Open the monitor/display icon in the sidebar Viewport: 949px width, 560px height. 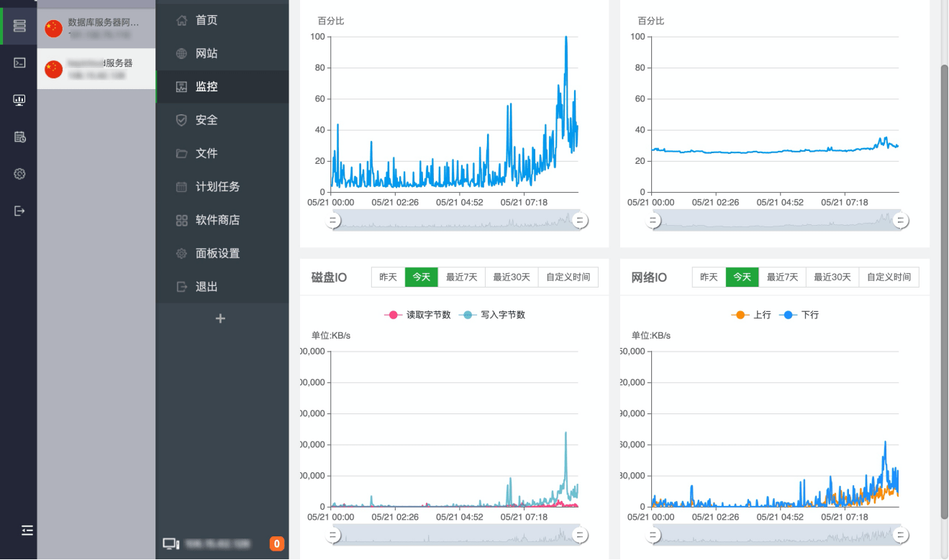coord(19,100)
